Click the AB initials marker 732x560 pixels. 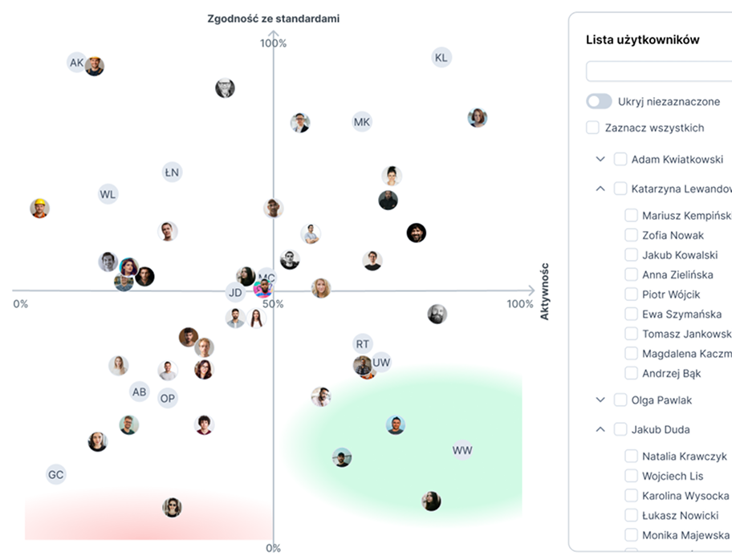tap(140, 392)
